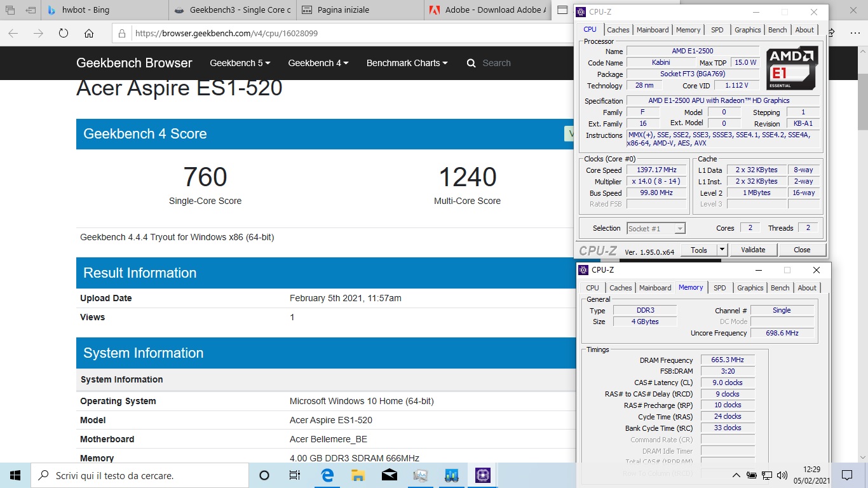
Task: Open Microsoft Edge from taskbar
Action: click(327, 475)
